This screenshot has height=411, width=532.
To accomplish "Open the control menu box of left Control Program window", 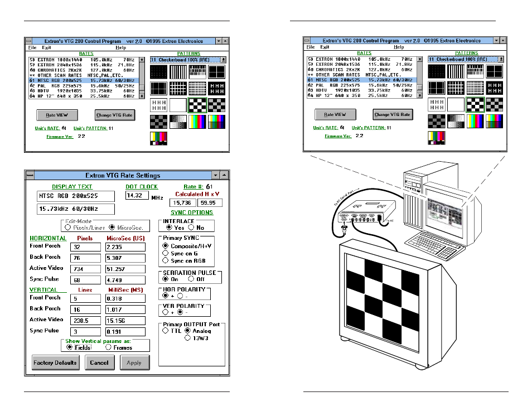I will [28, 41].
